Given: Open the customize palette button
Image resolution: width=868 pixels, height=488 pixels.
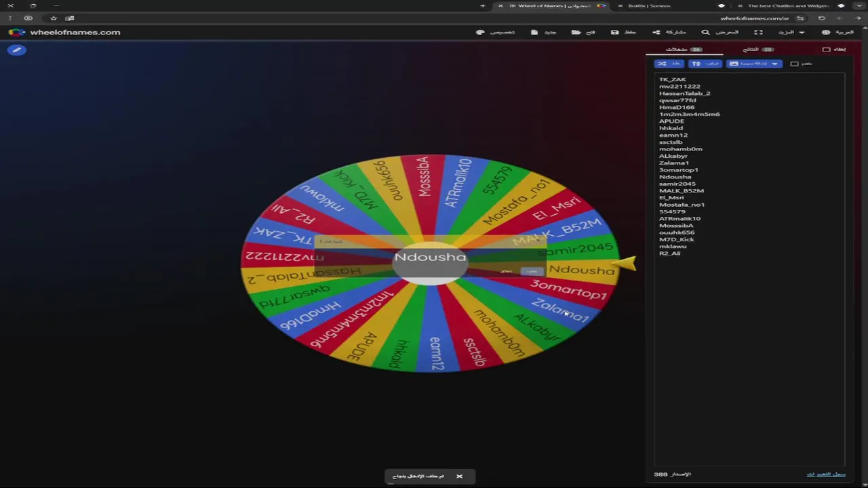Looking at the screenshot, I should click(495, 32).
